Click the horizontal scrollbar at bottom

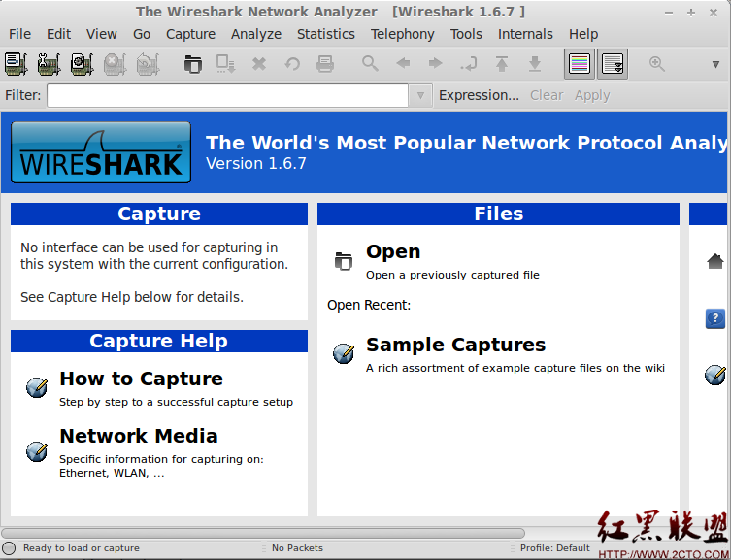click(x=263, y=533)
